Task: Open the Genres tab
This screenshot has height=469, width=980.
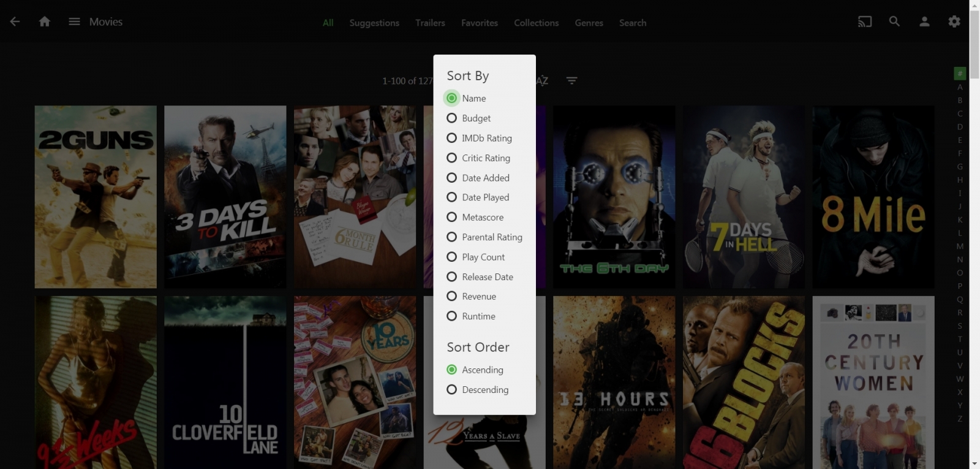Action: [x=589, y=23]
